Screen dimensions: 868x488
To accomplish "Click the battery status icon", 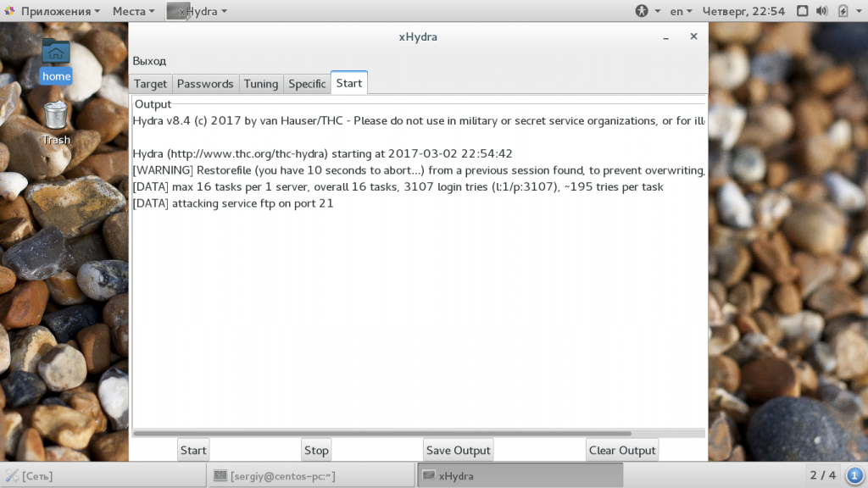I will pyautogui.click(x=843, y=11).
